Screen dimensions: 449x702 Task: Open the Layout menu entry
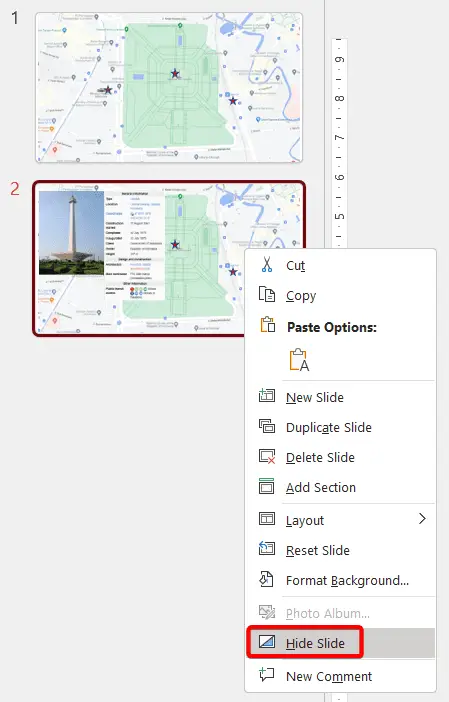(x=340, y=520)
